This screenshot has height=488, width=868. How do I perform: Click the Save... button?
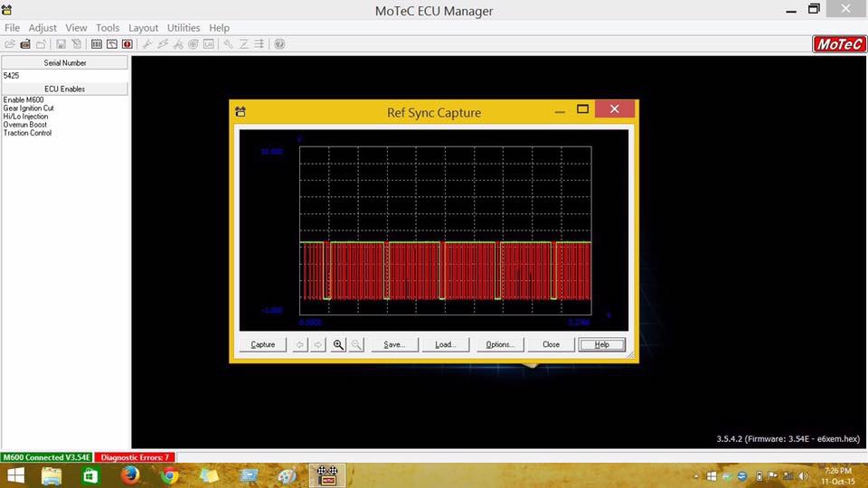click(395, 344)
